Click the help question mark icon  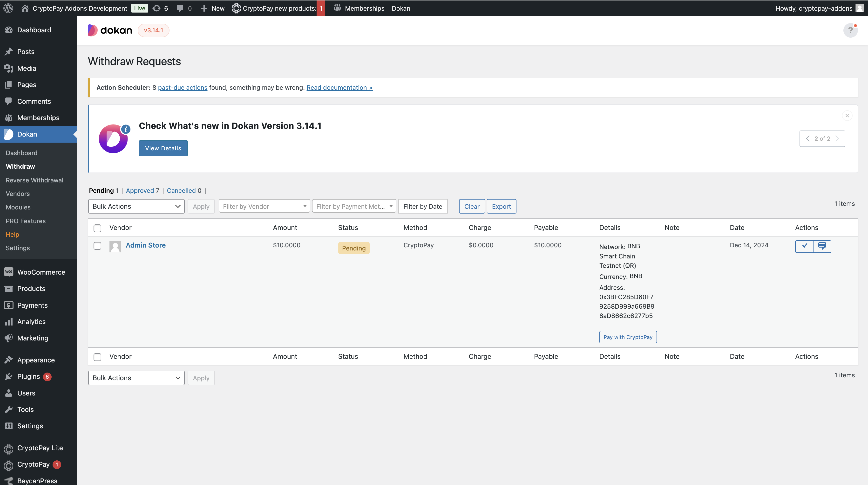[850, 30]
